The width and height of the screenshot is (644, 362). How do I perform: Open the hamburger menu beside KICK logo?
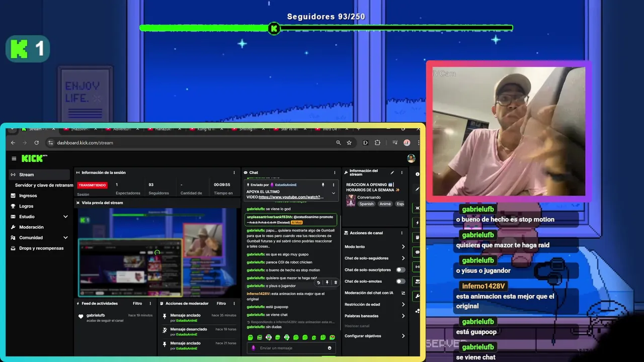(x=14, y=158)
